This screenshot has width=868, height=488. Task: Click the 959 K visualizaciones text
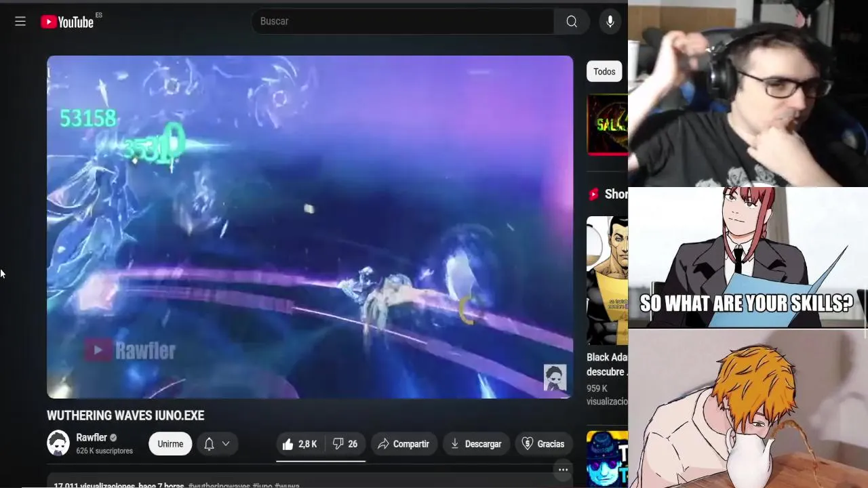coord(607,394)
